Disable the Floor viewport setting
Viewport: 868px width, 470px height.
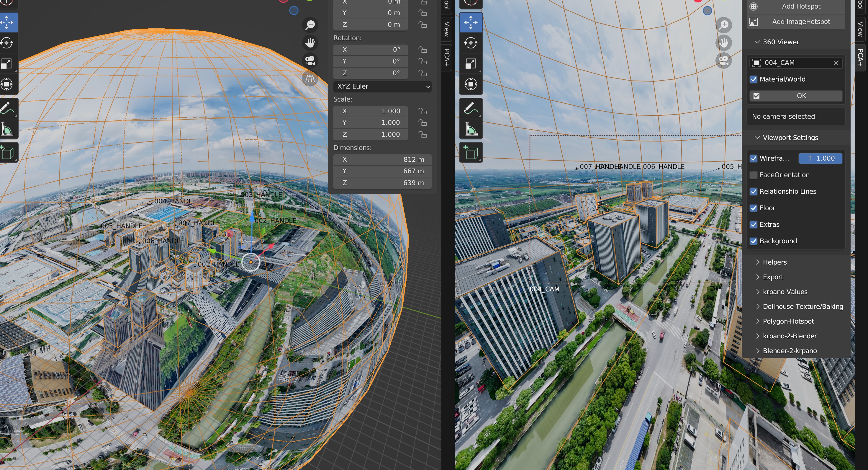[x=754, y=208]
